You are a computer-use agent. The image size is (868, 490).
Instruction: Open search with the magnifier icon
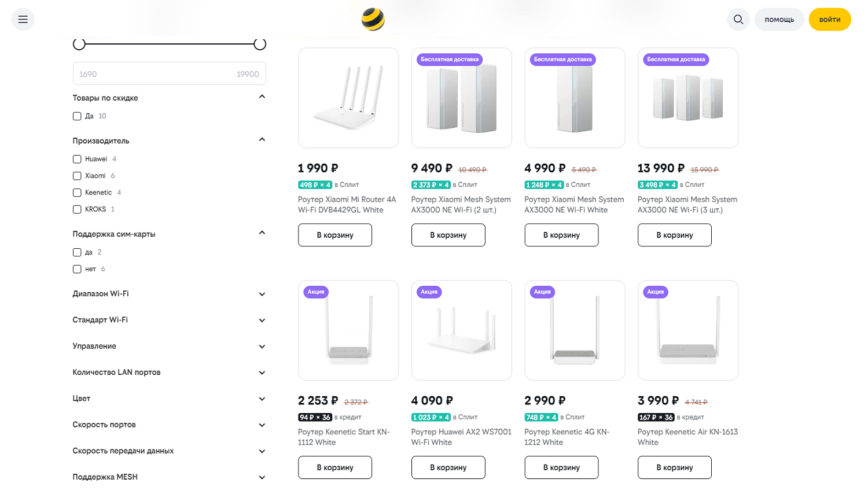(x=738, y=20)
